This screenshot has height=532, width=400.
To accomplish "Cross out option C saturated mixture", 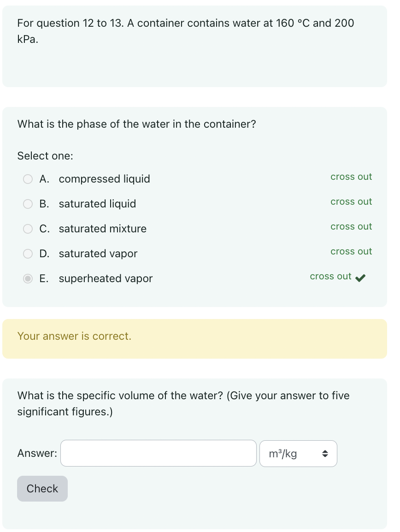I will 351,226.
